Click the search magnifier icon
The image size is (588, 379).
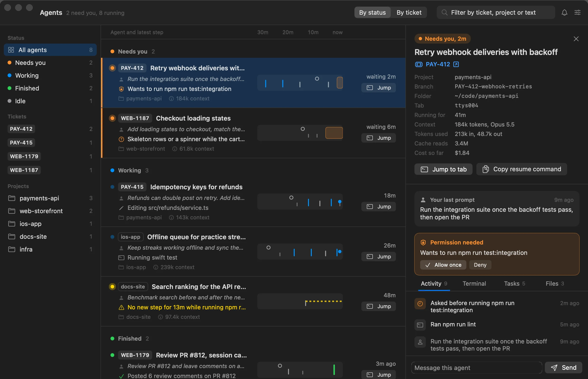tap(444, 13)
